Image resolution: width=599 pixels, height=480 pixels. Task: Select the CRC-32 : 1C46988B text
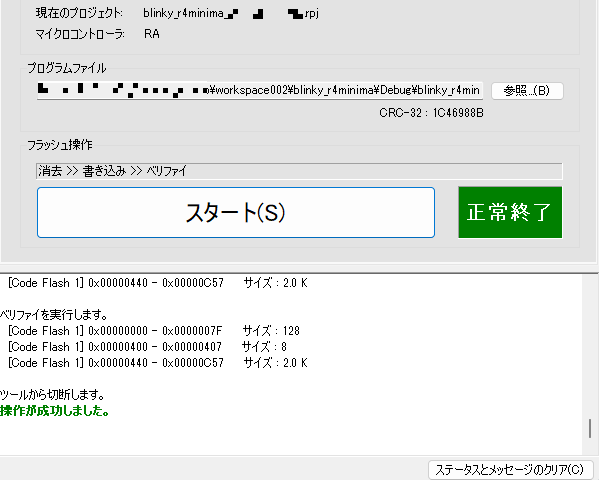click(x=431, y=113)
